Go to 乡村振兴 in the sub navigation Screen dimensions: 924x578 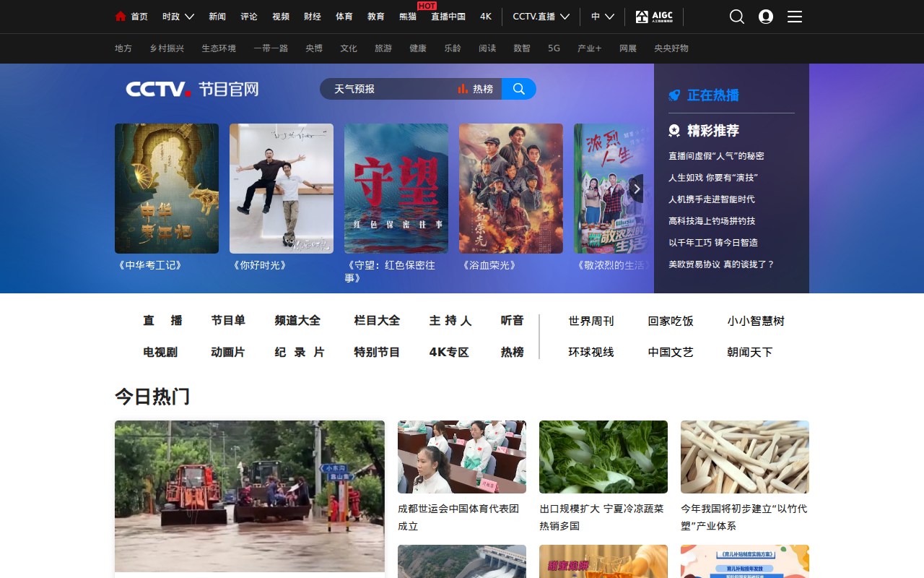[167, 48]
